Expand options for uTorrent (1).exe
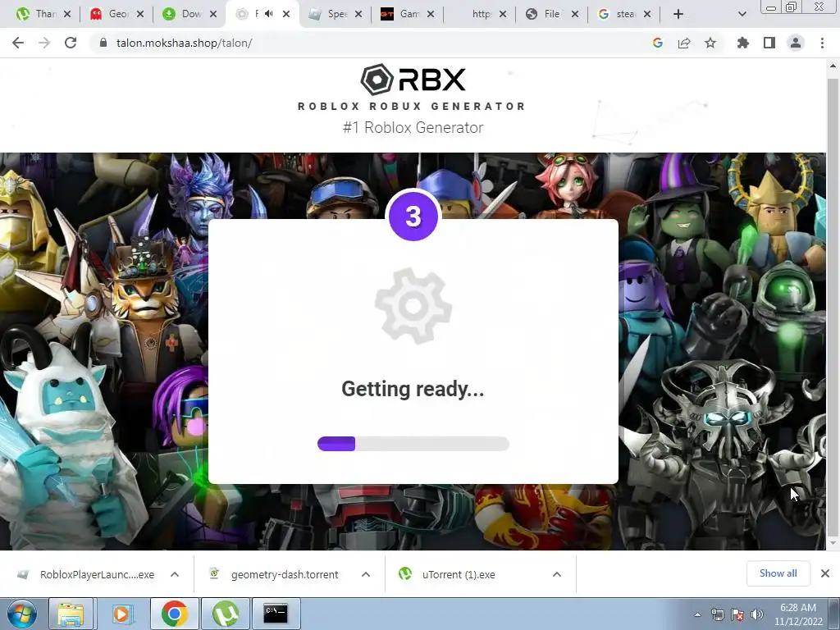 557,574
